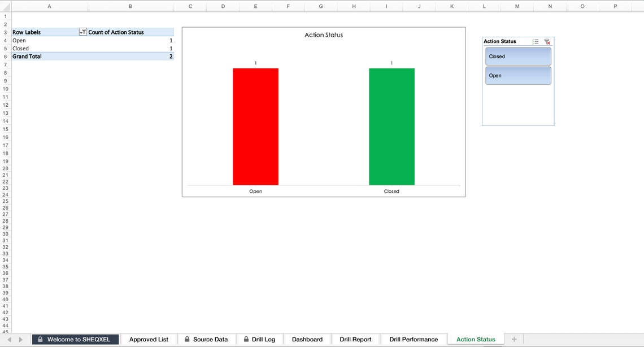Toggle the Closed button in the slicer
644x347 pixels.
tap(517, 56)
